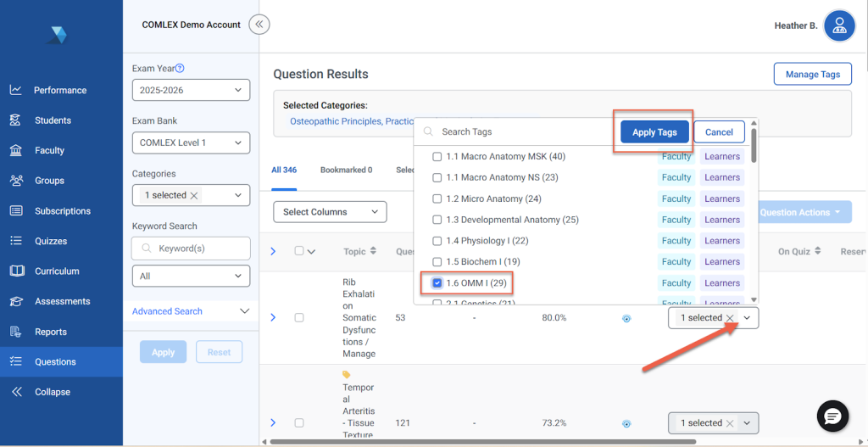Uncheck the 1.6 OMM I tag
Image resolution: width=868 pixels, height=447 pixels.
click(437, 283)
